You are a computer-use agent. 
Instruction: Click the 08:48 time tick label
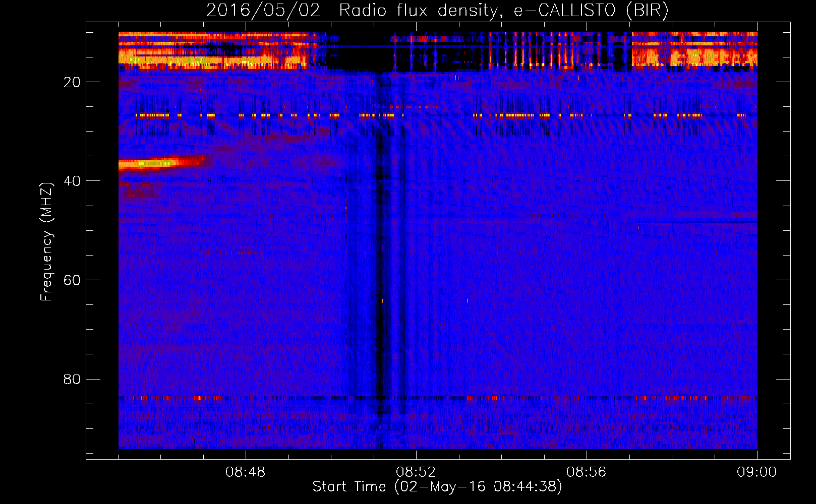[x=245, y=472]
